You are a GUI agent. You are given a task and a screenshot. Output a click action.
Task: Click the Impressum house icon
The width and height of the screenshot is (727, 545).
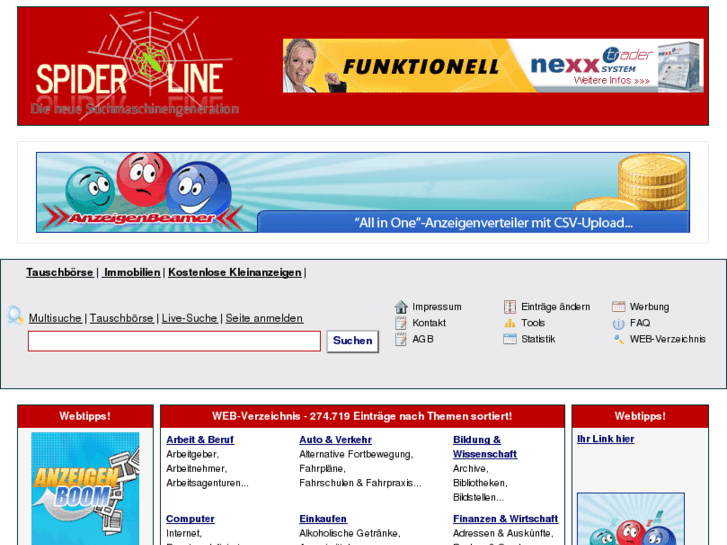coord(401,307)
